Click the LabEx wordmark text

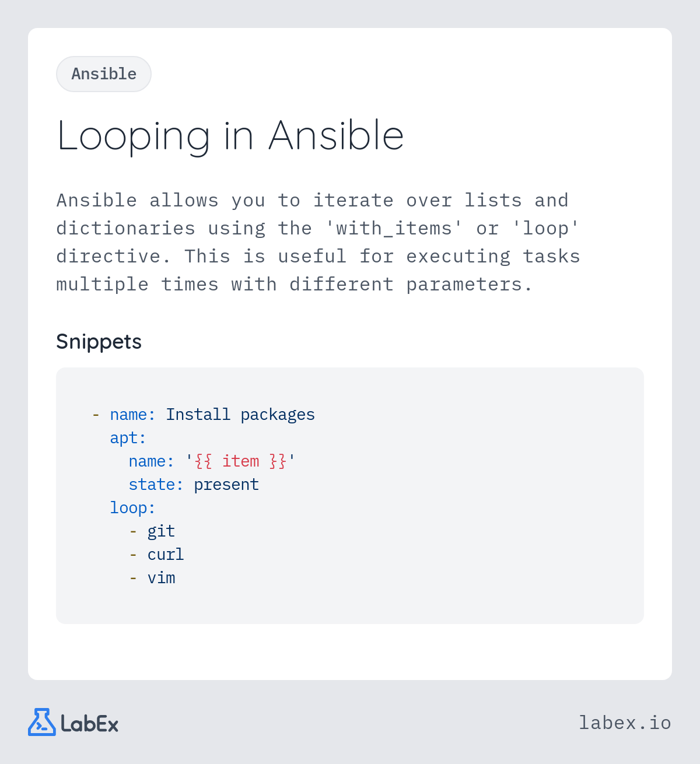tap(90, 724)
